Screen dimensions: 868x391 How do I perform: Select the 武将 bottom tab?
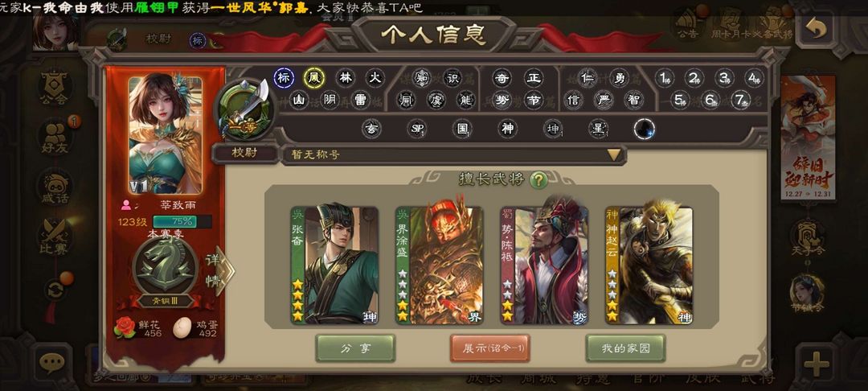click(759, 380)
